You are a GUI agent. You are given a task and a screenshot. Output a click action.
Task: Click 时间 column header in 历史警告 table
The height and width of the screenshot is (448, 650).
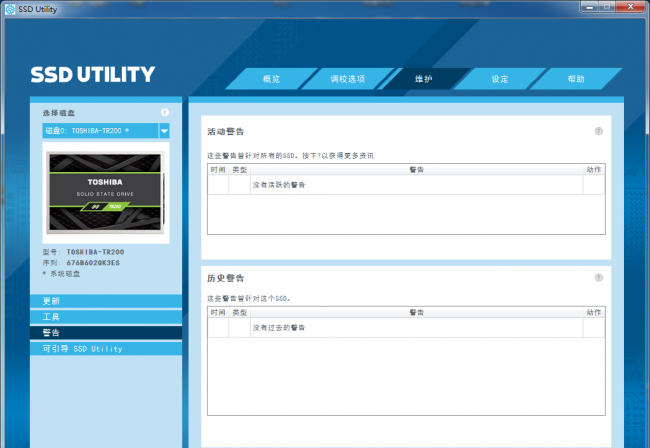tap(218, 312)
